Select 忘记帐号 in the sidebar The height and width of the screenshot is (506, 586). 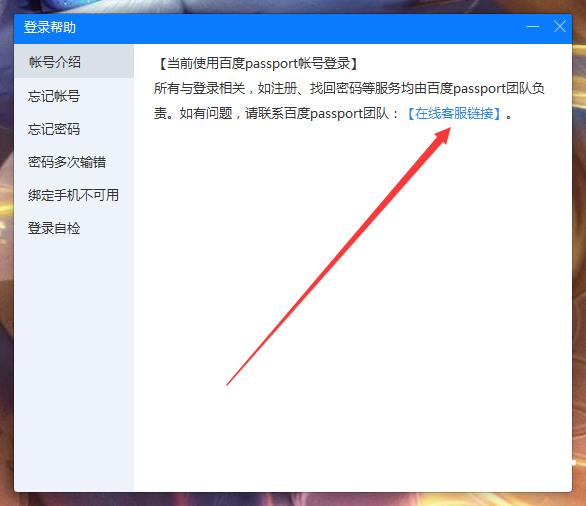74,96
